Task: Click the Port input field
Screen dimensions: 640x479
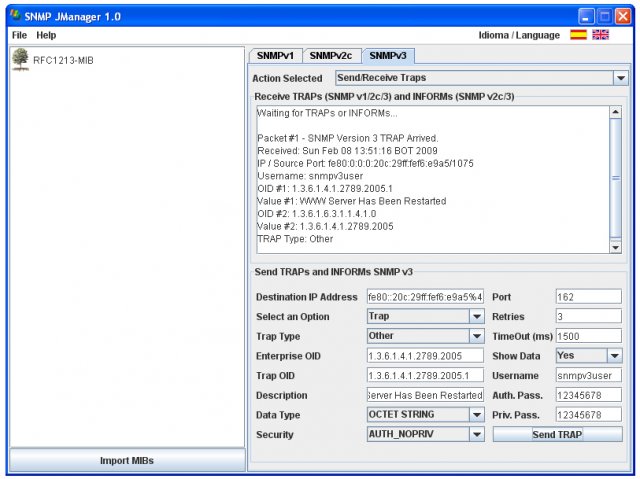Action: tap(589, 297)
